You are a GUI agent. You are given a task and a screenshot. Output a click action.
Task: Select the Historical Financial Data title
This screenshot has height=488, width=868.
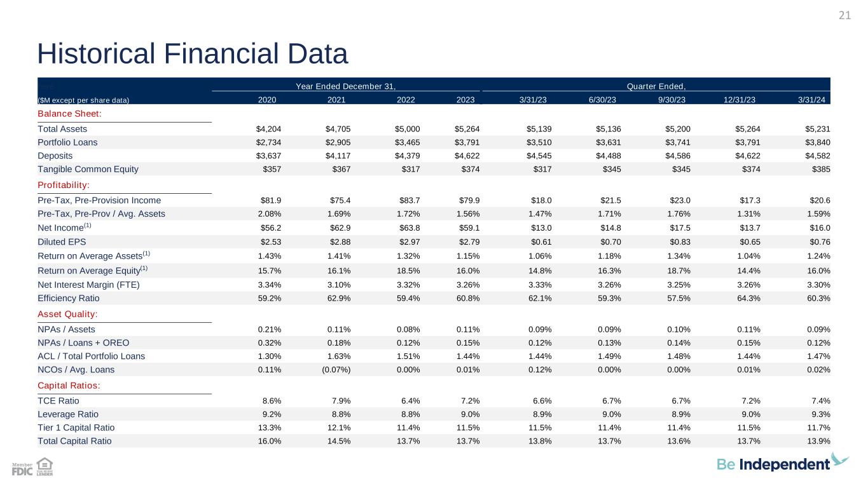pyautogui.click(x=192, y=54)
